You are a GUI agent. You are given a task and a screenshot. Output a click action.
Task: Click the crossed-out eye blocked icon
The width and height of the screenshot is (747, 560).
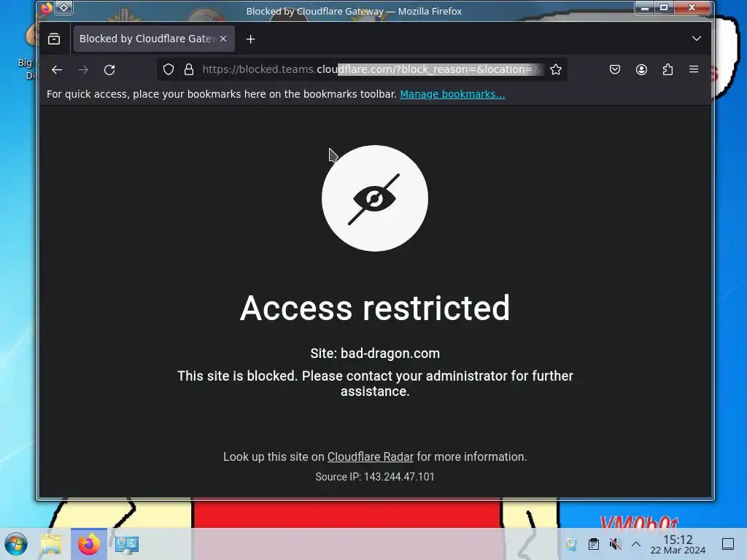pos(375,198)
